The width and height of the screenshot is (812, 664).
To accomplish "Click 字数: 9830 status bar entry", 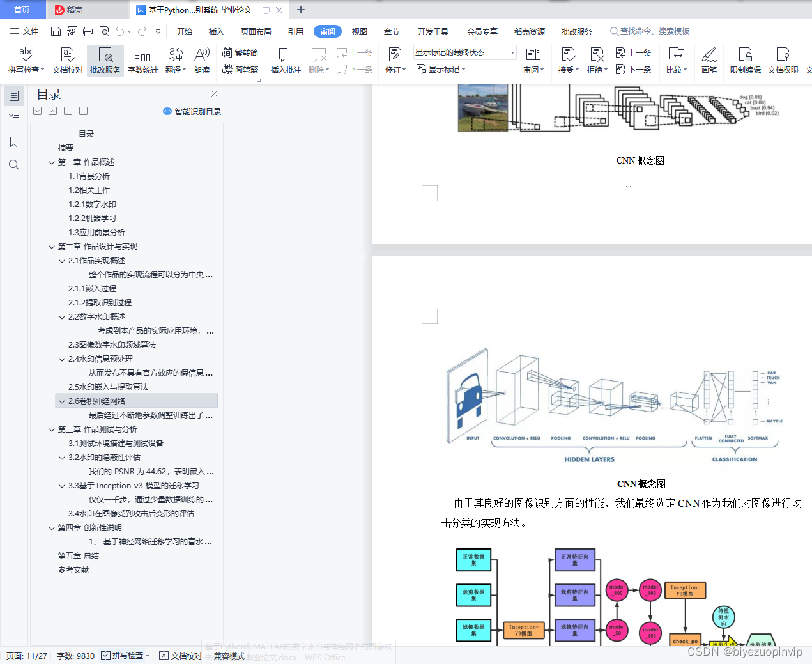I will 75,656.
